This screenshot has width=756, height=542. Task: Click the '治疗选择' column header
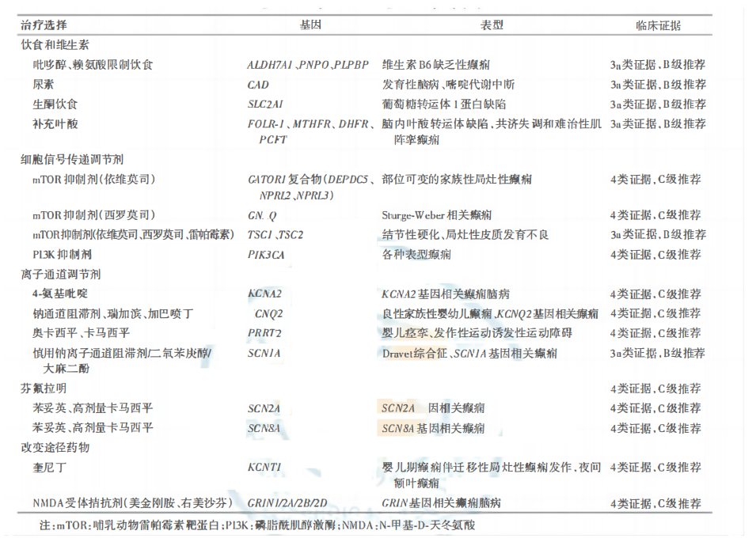pos(44,25)
